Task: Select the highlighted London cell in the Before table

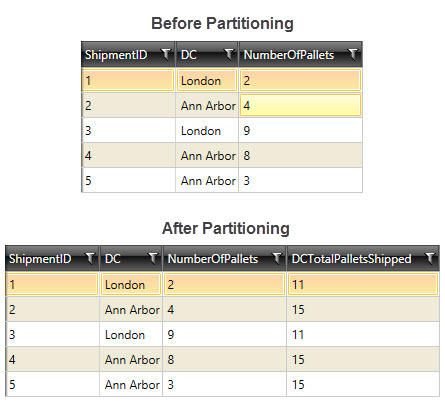Action: tap(207, 80)
